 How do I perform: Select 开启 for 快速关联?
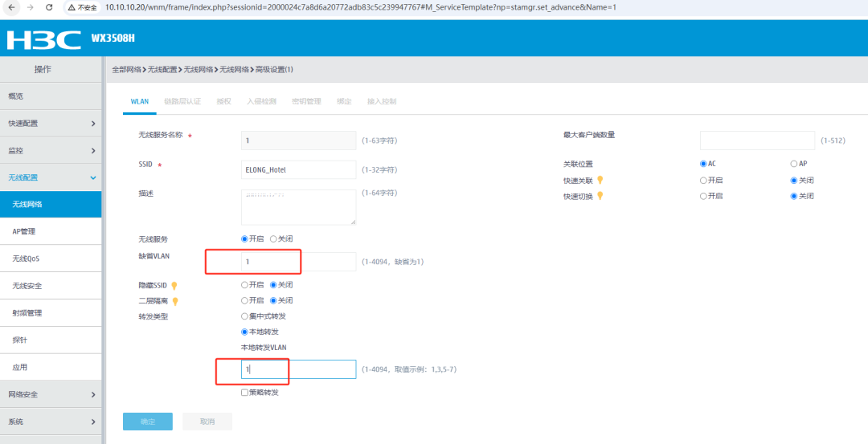[703, 181]
